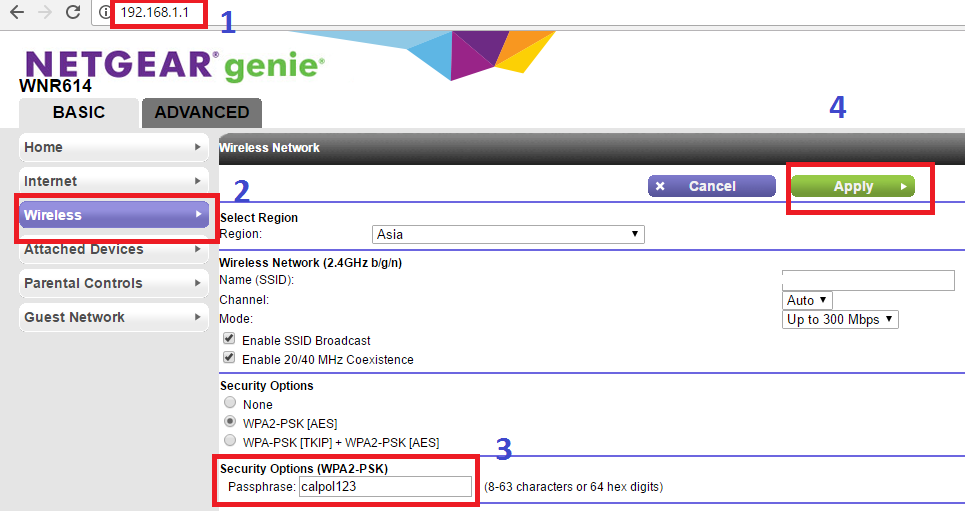Click the X icon on Cancel button
The image size is (965, 511).
tap(660, 186)
